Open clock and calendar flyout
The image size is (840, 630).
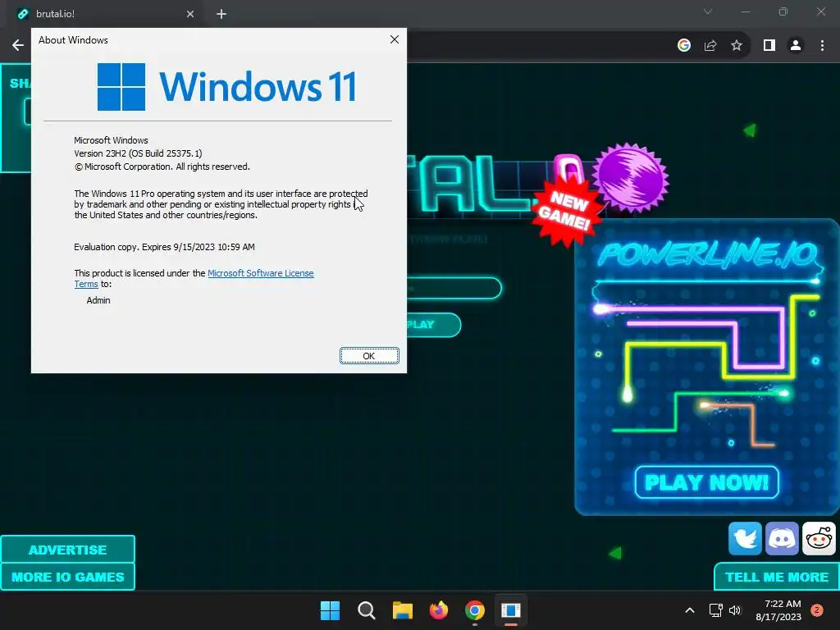(778, 610)
